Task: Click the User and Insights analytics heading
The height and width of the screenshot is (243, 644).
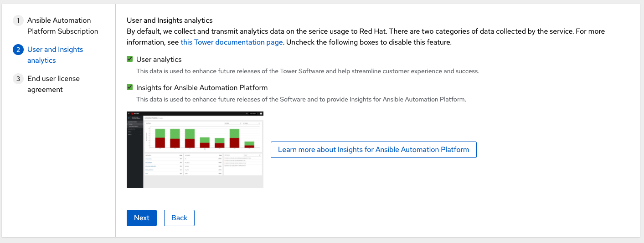Action: [x=170, y=20]
